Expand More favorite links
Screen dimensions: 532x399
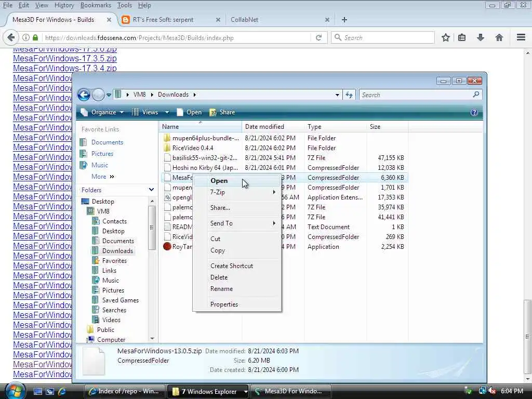coord(102,177)
